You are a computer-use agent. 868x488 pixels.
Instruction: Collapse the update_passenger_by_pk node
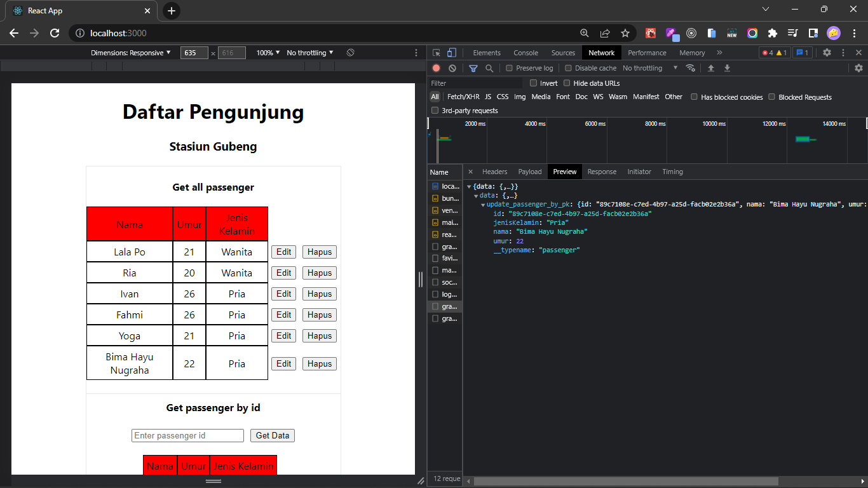click(482, 204)
